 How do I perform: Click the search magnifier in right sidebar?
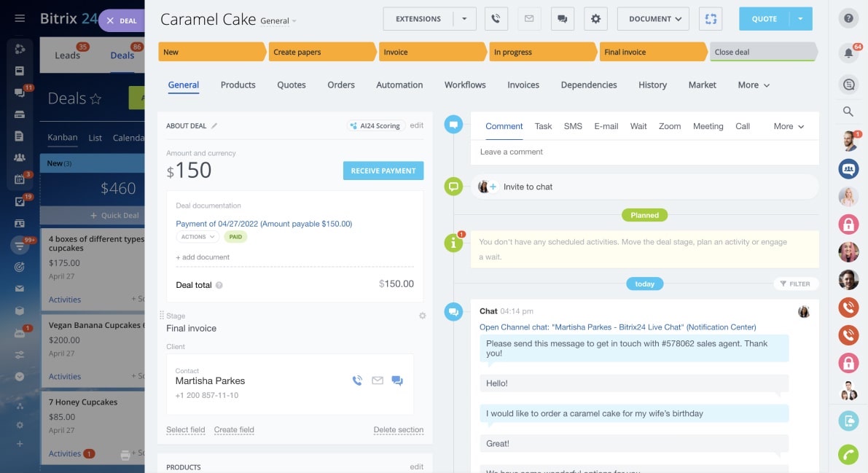(x=848, y=112)
